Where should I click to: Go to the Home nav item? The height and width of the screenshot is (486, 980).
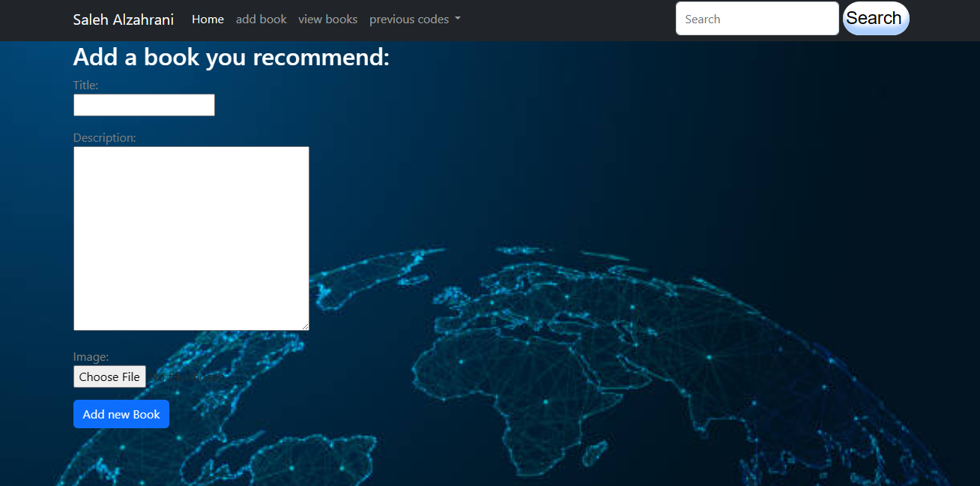coord(208,19)
